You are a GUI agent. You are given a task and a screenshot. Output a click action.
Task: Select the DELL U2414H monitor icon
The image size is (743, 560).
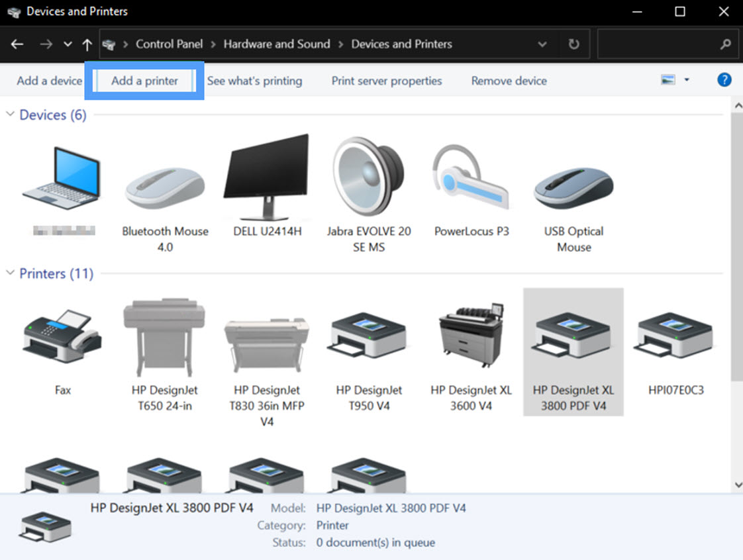tap(267, 177)
